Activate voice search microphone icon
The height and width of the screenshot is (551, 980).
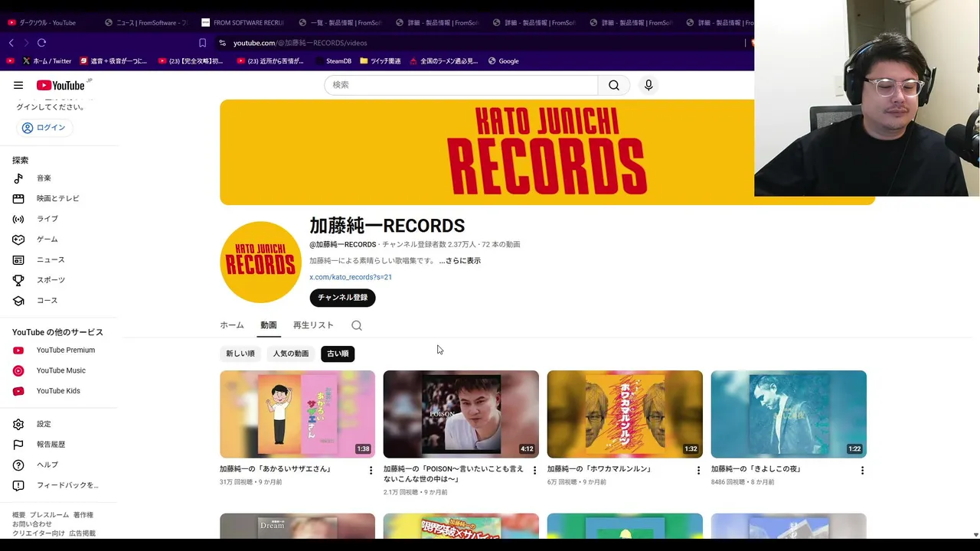coord(648,85)
